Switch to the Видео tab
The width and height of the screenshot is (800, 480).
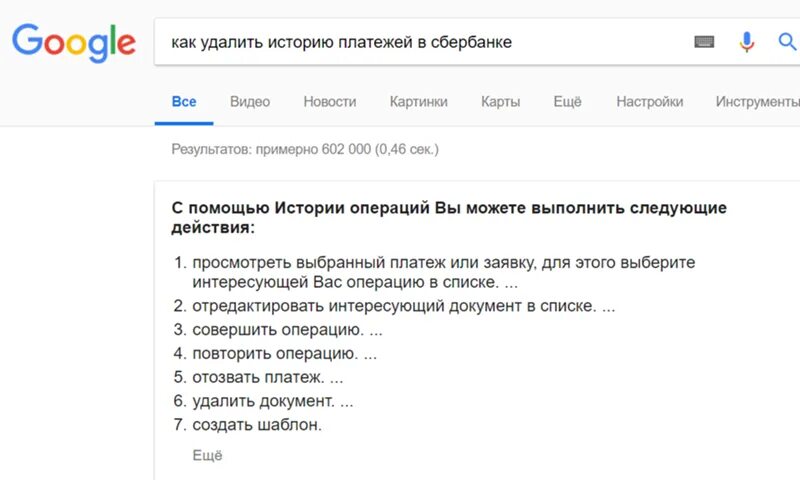pos(250,102)
